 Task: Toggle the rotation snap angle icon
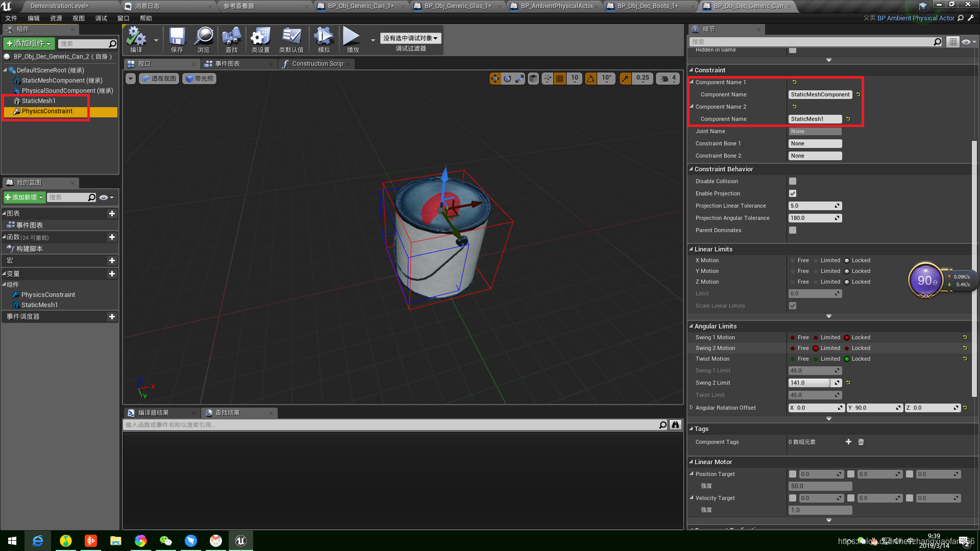pos(591,79)
